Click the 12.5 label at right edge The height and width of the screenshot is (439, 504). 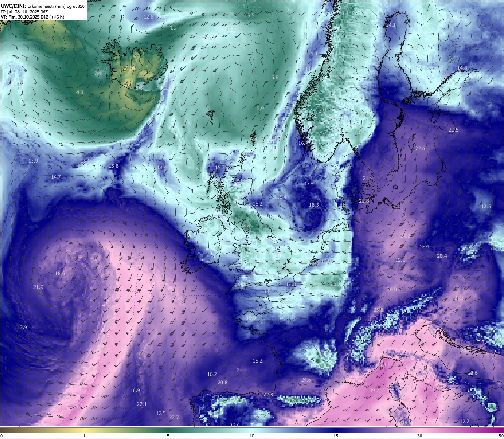point(486,207)
